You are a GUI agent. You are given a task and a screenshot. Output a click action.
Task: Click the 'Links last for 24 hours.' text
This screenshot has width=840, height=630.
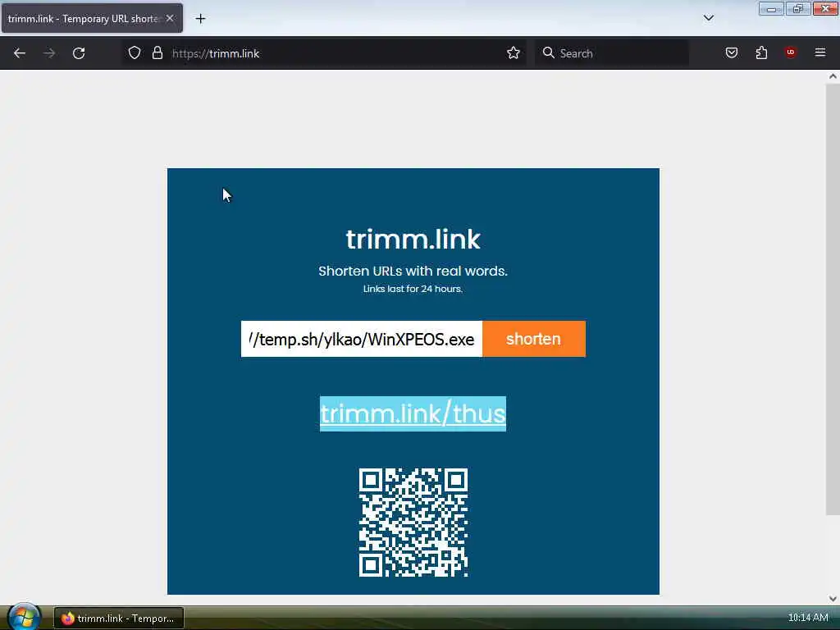[413, 289]
